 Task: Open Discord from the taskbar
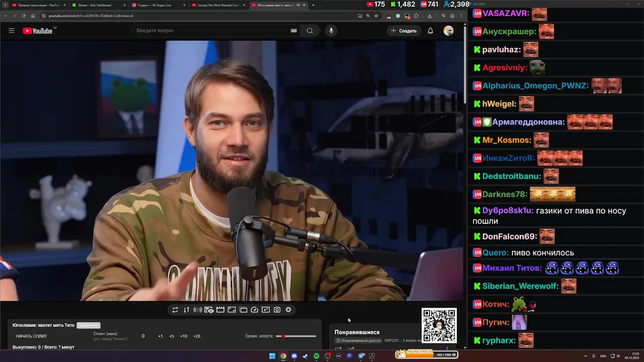[294, 356]
